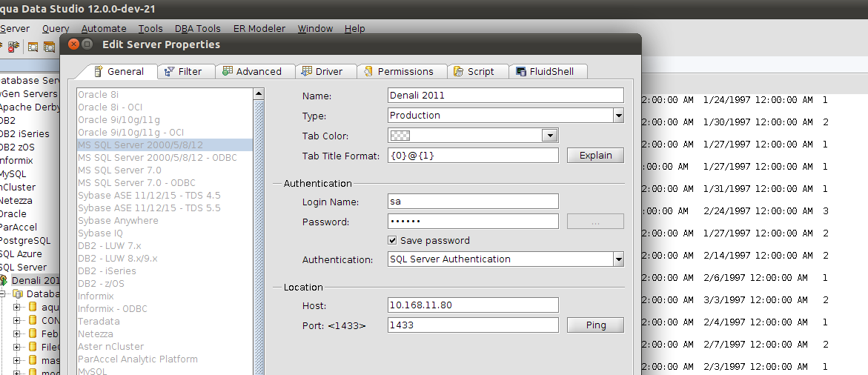Open the Tab Color picker
868x375 pixels.
549,136
